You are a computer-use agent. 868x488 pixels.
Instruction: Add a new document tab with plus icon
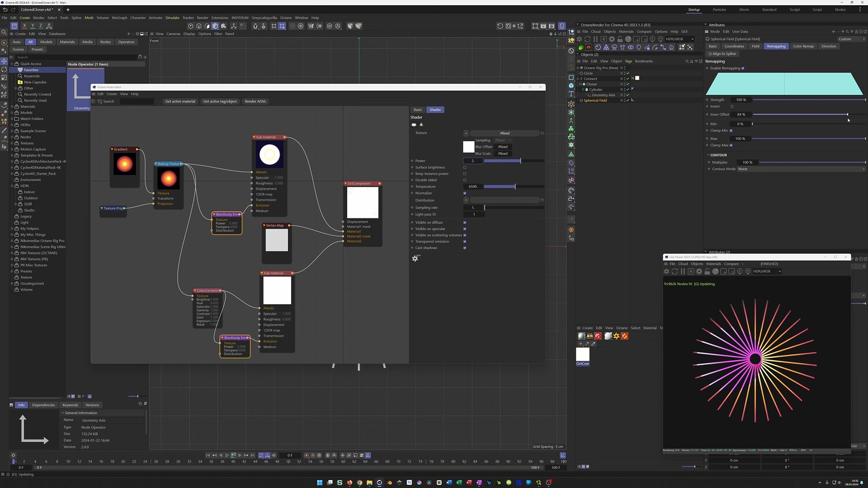(x=68, y=10)
